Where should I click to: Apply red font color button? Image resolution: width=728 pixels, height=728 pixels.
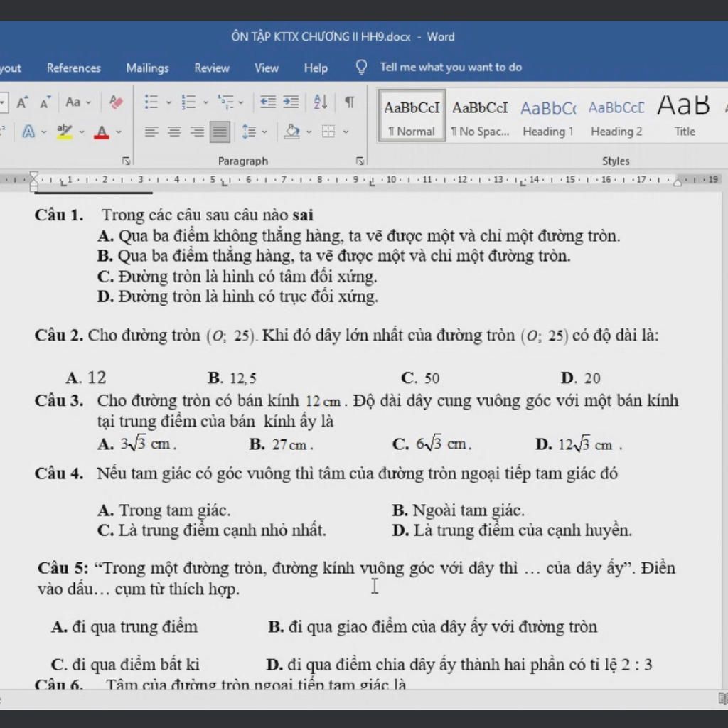[x=102, y=132]
